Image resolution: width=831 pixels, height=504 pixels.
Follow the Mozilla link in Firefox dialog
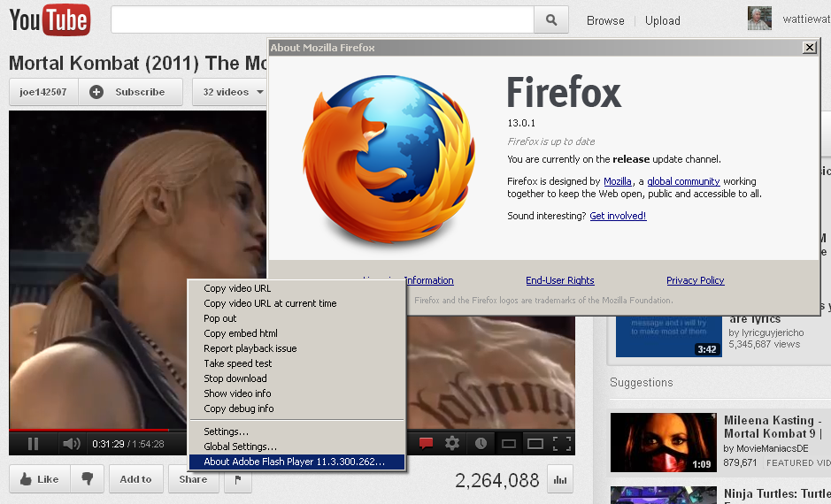pyautogui.click(x=618, y=181)
